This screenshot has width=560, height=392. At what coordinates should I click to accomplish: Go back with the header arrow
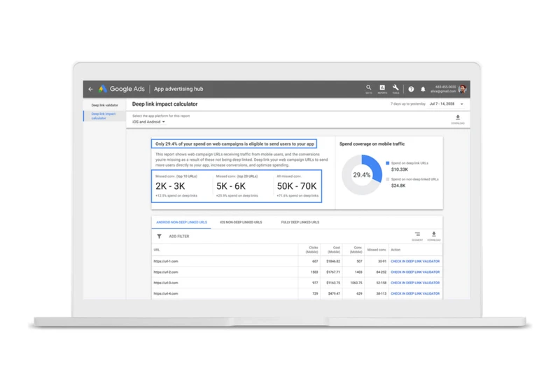[x=91, y=89]
